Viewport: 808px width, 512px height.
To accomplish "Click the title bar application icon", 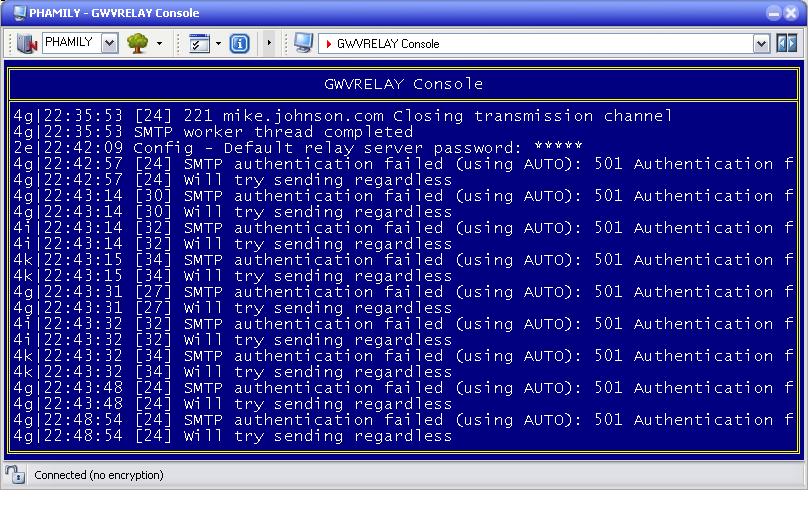I will 20,13.
